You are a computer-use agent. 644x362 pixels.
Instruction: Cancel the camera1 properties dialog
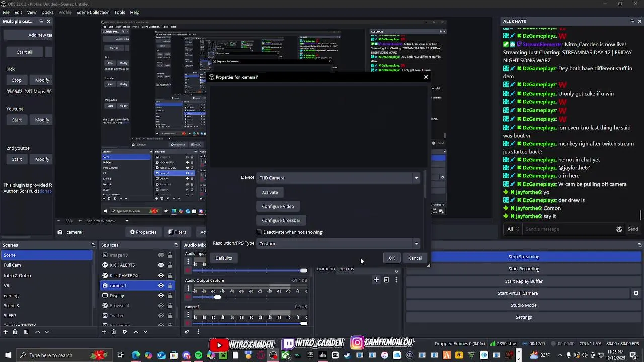coord(415,258)
